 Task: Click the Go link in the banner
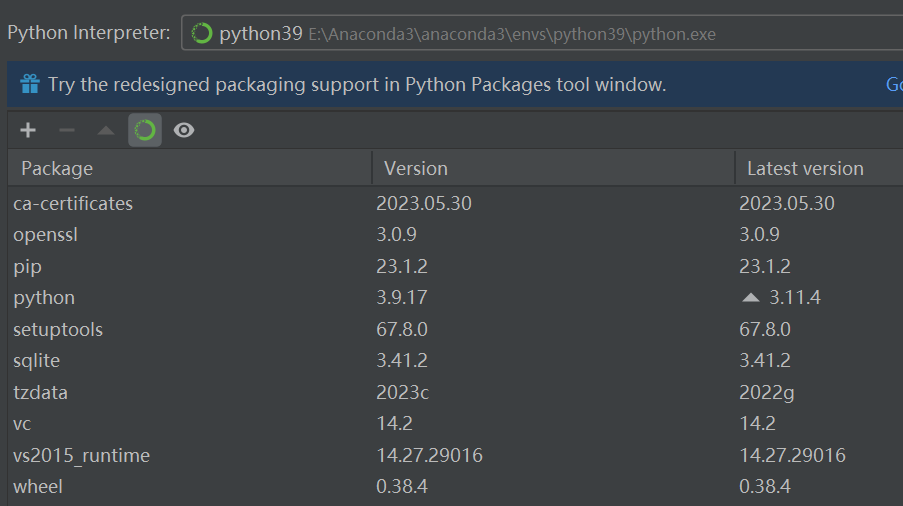click(x=893, y=85)
